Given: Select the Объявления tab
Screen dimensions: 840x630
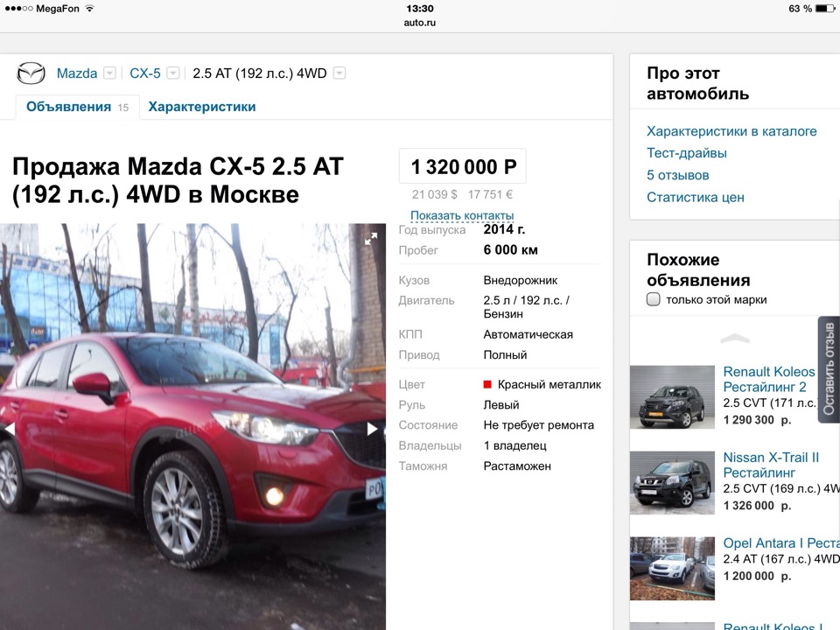Looking at the screenshot, I should [78, 107].
